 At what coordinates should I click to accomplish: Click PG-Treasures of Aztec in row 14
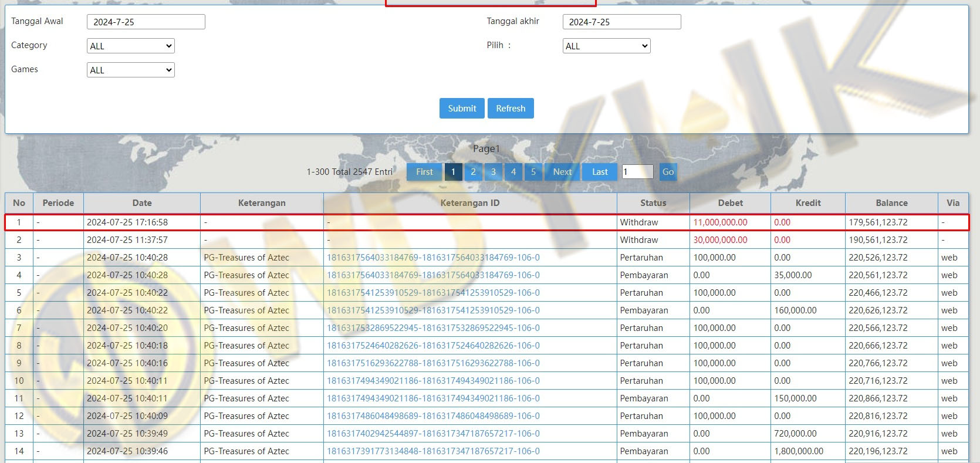[x=246, y=451]
